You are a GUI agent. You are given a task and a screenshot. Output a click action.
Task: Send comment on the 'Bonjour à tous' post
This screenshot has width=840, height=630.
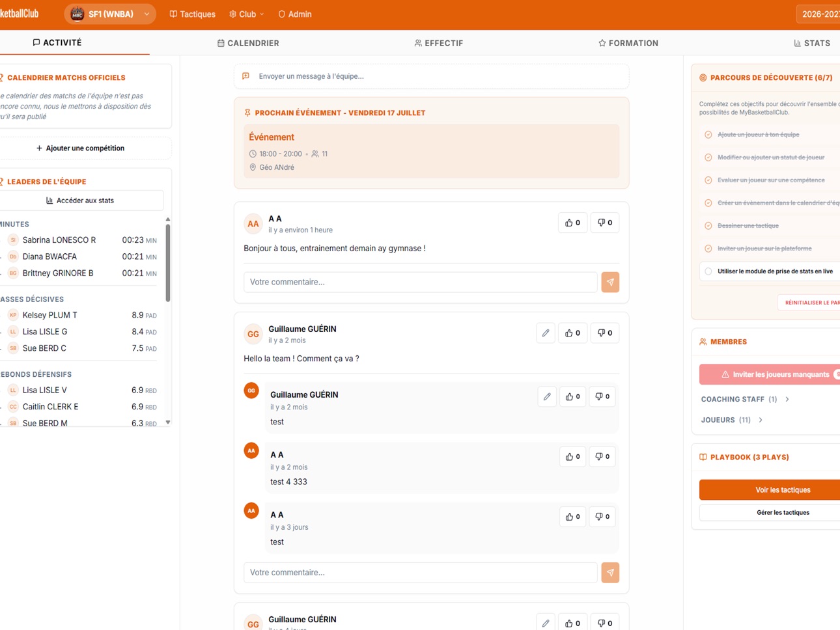coord(610,282)
